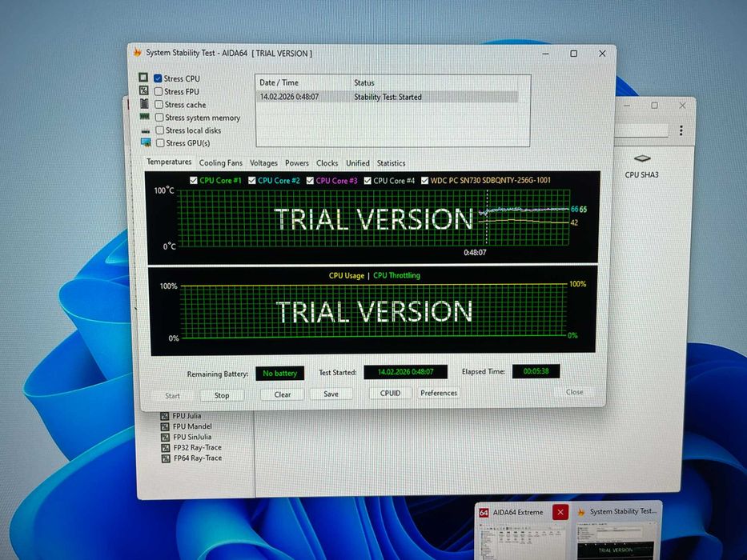Click the Close button at bottom right

tap(575, 392)
